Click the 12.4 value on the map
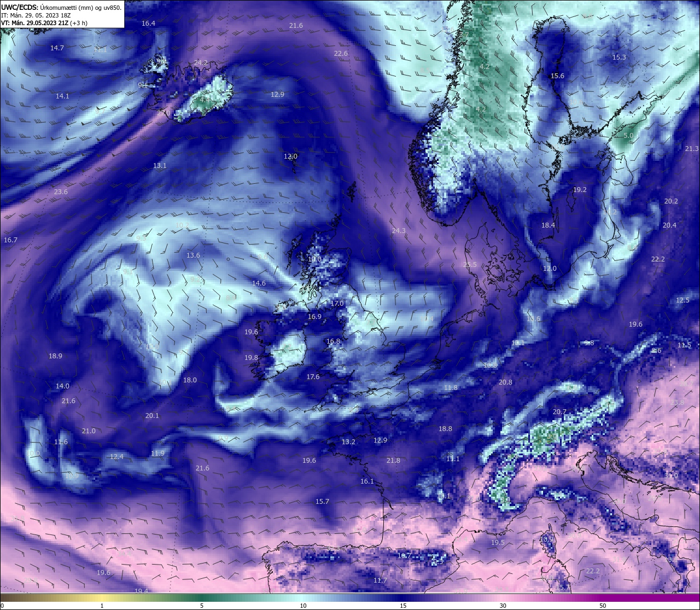Screen dimensions: 700x610 tap(116, 457)
